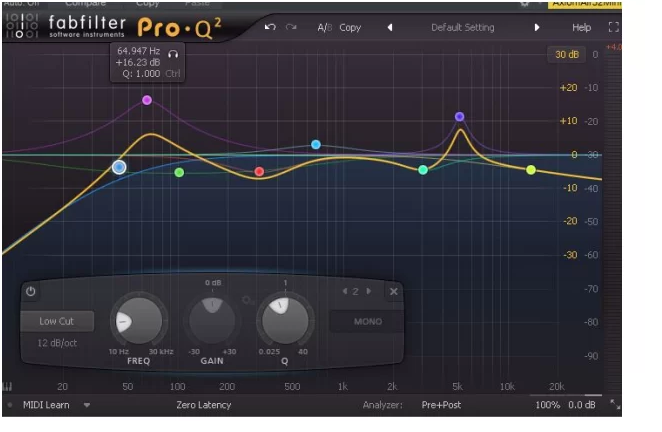The width and height of the screenshot is (662, 432).
Task: Toggle the A/B comparison state
Action: click(x=325, y=27)
